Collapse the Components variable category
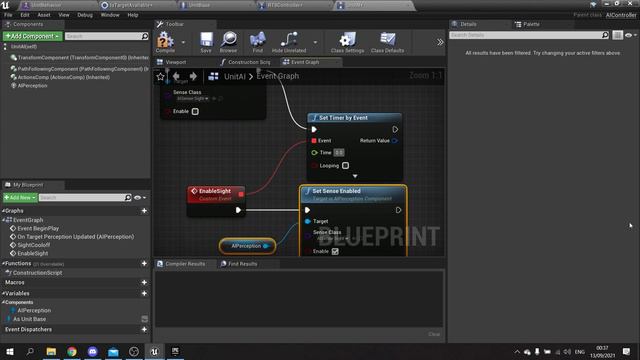The image size is (640, 360). tap(3, 302)
